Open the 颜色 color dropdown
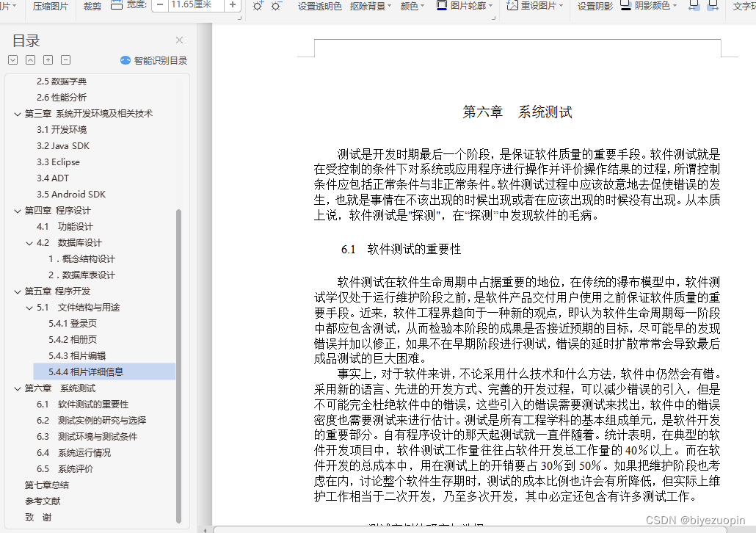The height and width of the screenshot is (533, 756). coord(412,6)
